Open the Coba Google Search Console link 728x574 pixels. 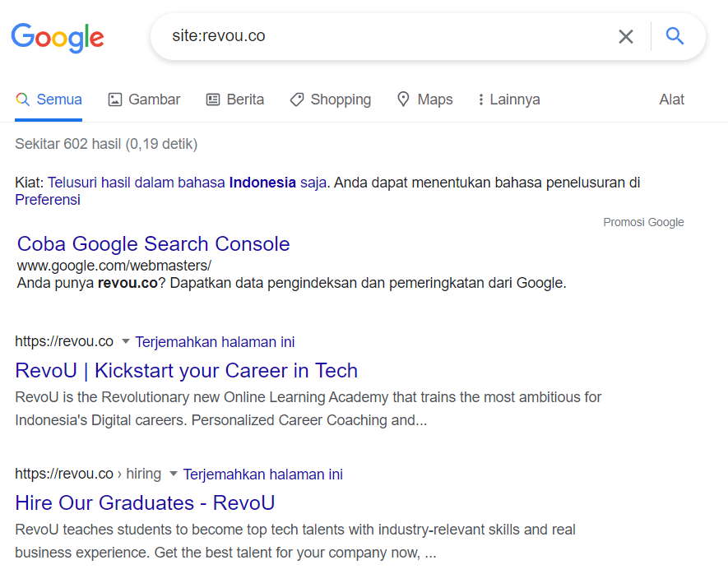coord(153,243)
